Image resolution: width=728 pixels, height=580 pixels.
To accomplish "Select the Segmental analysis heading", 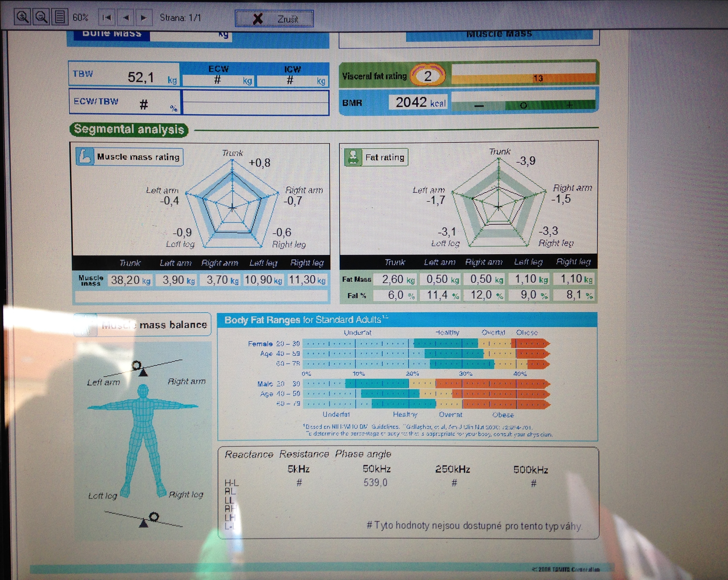I will [x=129, y=129].
